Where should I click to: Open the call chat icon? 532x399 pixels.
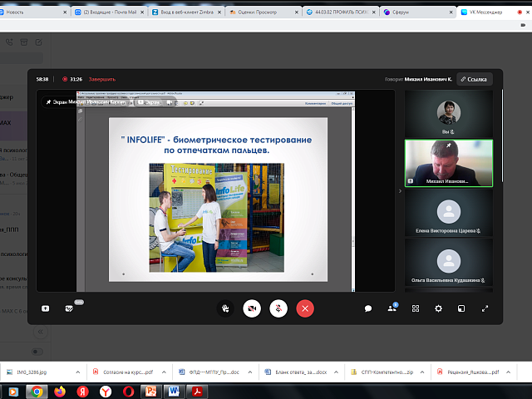[x=368, y=308]
